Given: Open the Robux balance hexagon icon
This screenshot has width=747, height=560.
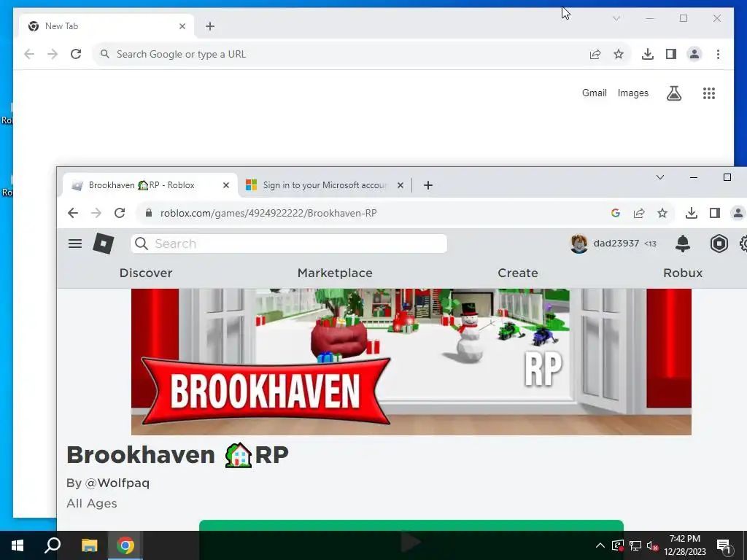Looking at the screenshot, I should pos(719,244).
